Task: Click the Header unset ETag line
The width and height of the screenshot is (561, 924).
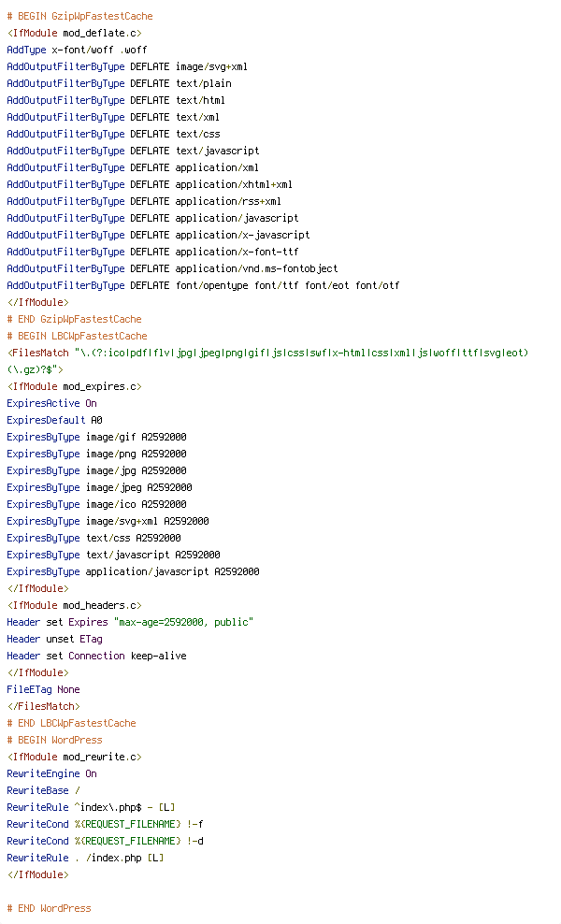Action: coord(54,639)
